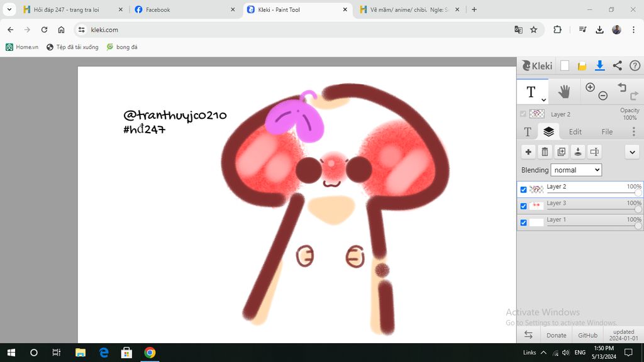Select the Text tool

click(x=531, y=92)
